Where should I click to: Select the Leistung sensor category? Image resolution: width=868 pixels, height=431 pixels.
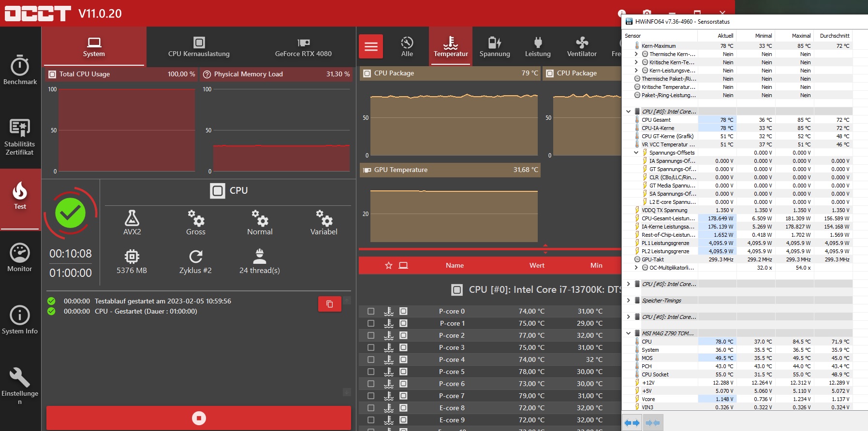[x=538, y=46]
